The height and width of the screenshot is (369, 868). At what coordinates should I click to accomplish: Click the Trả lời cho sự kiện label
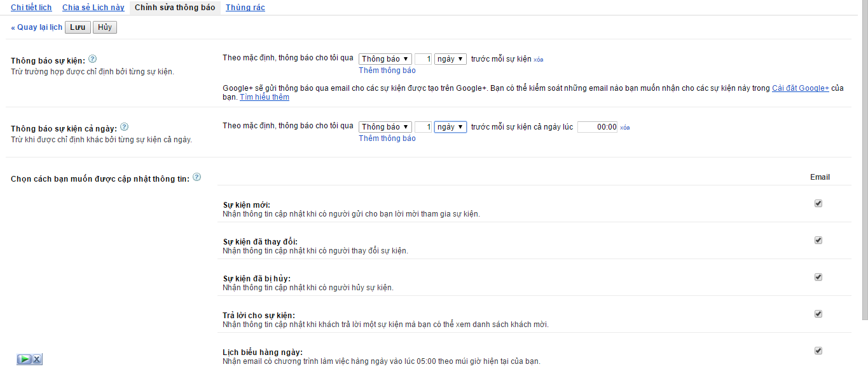(259, 315)
